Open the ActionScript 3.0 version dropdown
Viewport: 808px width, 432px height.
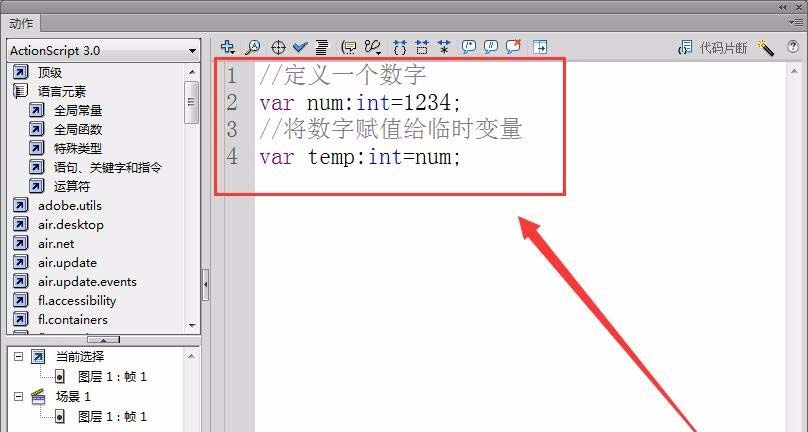pyautogui.click(x=104, y=51)
